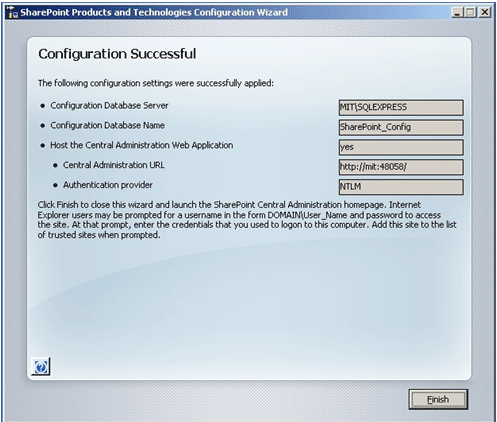This screenshot has height=422, width=497.
Task: Click the Host Central Administration 'yes' field
Action: [401, 147]
